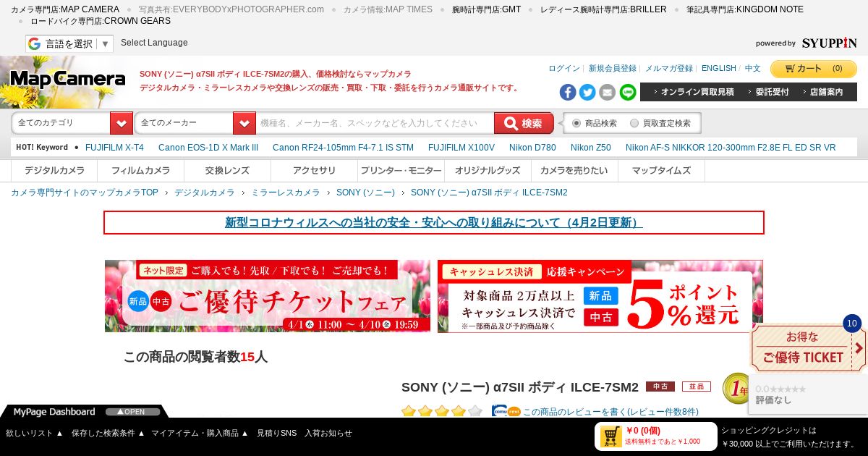The width and height of the screenshot is (868, 456).
Task: Switch site to ENGLISH
Action: tap(719, 68)
